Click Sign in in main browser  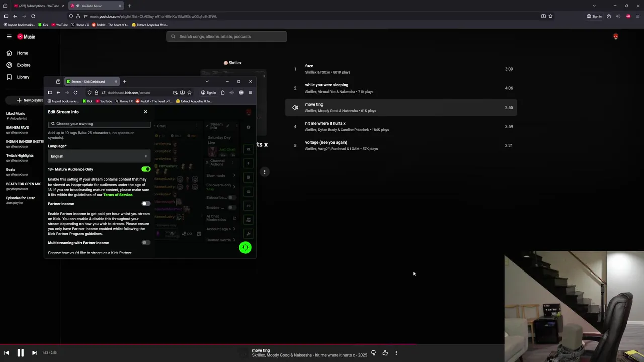[594, 16]
